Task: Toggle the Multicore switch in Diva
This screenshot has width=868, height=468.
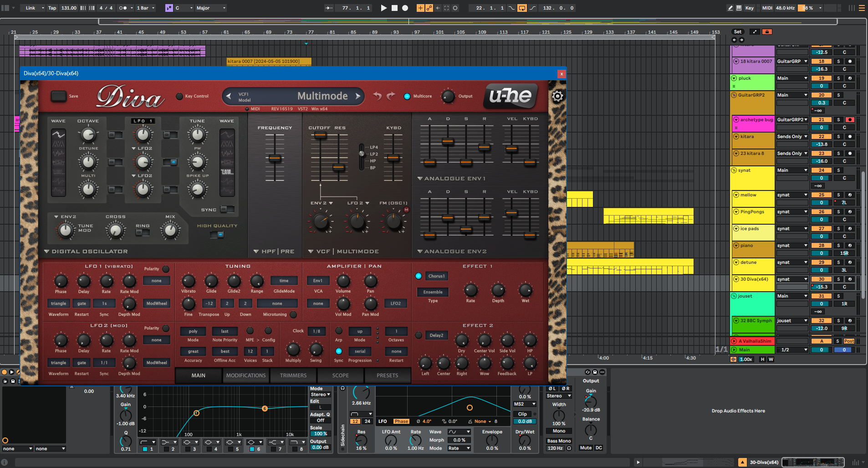Action: [407, 96]
